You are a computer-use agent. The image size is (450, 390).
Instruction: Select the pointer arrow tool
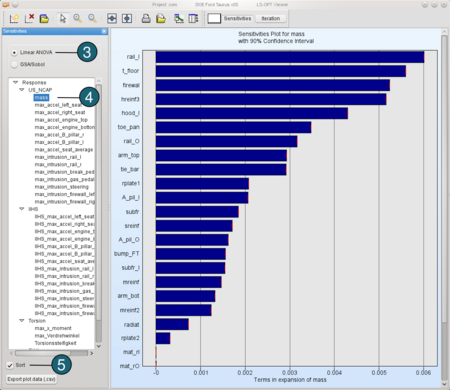[62, 18]
